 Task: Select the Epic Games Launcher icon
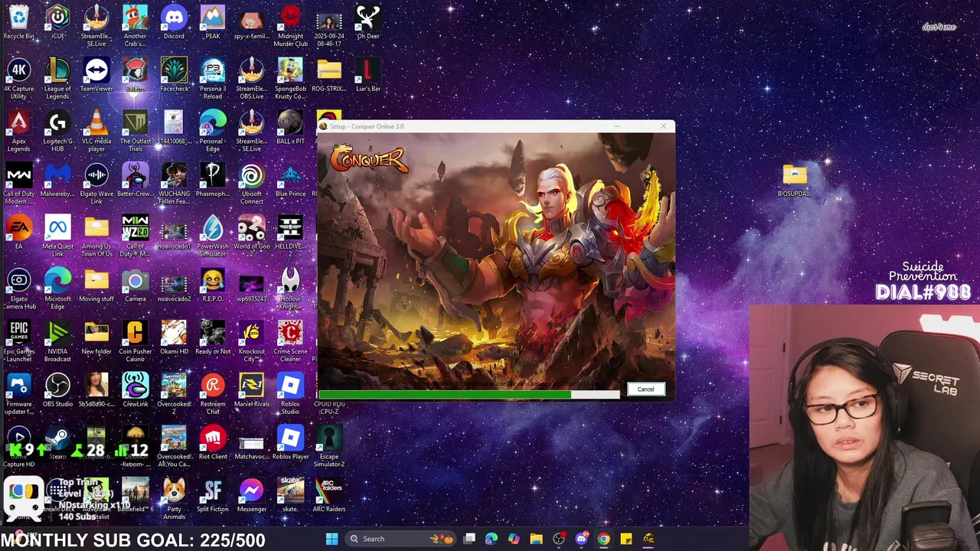[18, 341]
